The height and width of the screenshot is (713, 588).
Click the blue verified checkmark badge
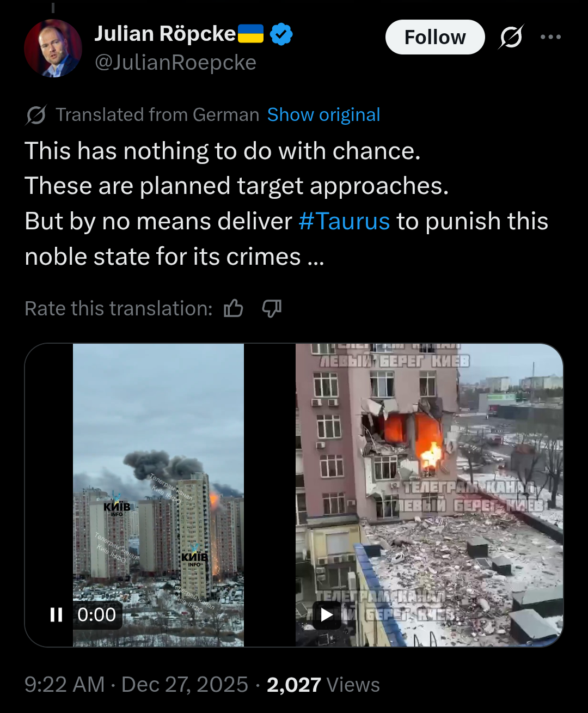(281, 34)
